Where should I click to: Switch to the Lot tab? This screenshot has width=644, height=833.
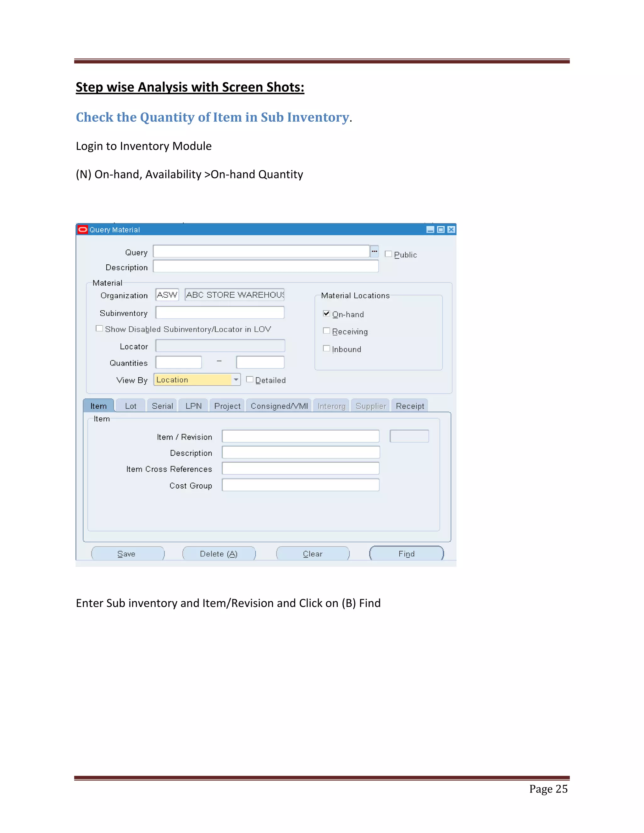pos(130,406)
